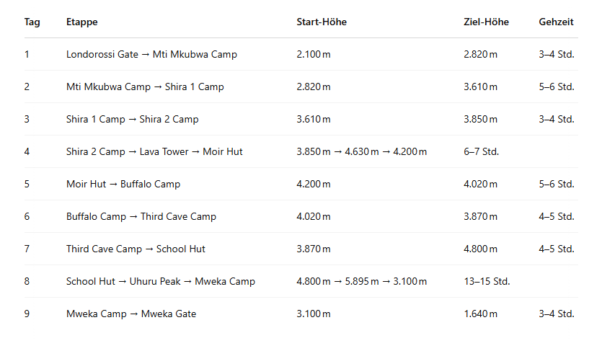The width and height of the screenshot is (602, 364).
Task: Click the Tag column header
Action: (32, 22)
